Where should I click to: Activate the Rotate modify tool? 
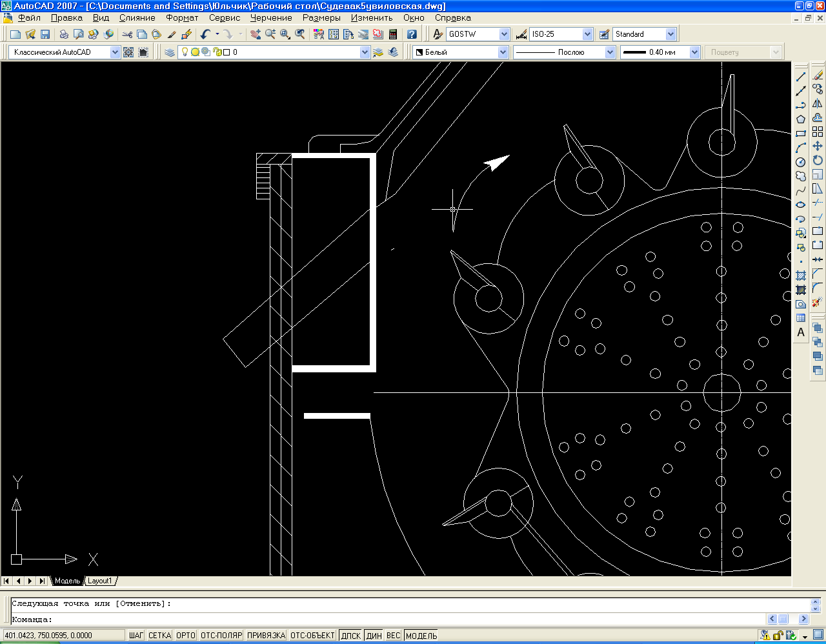tap(818, 161)
